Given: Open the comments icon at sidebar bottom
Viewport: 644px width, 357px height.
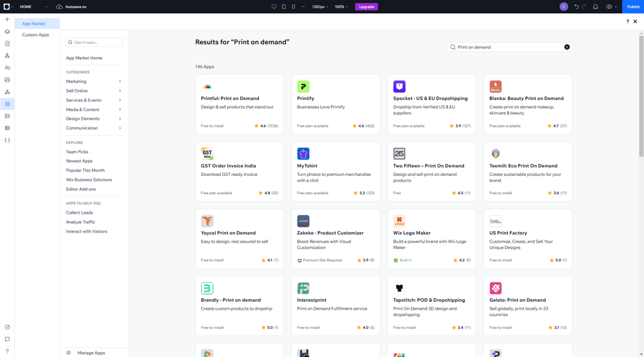Looking at the screenshot, I should pyautogui.click(x=7, y=339).
